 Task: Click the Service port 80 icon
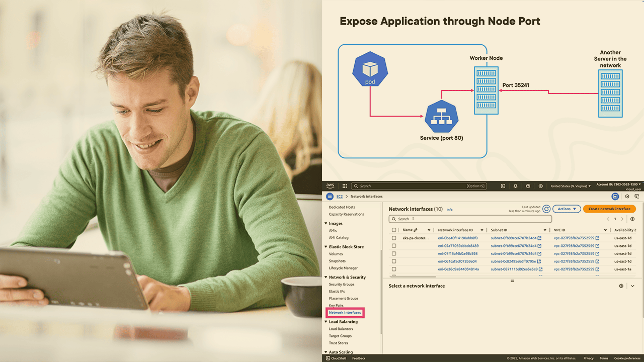[441, 117]
